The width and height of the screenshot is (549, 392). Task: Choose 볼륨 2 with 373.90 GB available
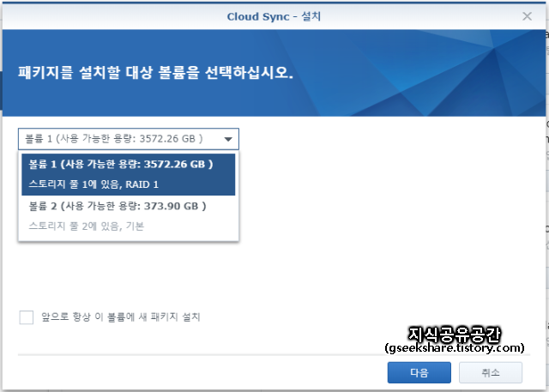point(128,216)
